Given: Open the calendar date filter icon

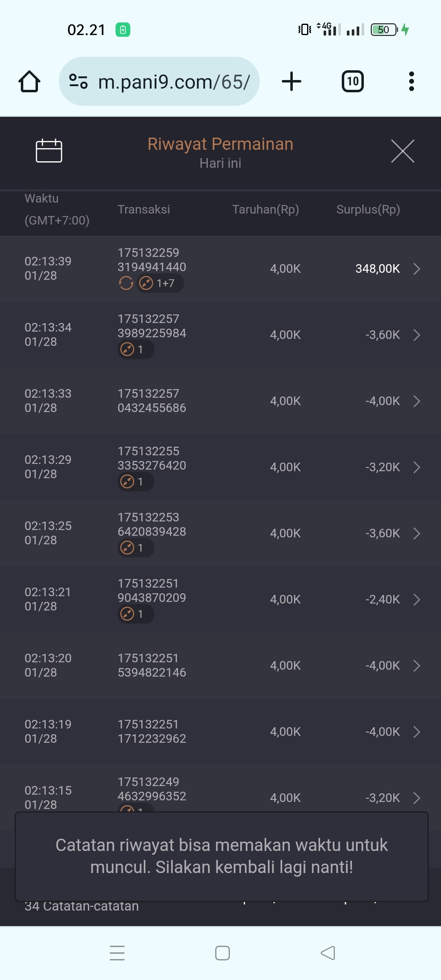Looking at the screenshot, I should 49,151.
